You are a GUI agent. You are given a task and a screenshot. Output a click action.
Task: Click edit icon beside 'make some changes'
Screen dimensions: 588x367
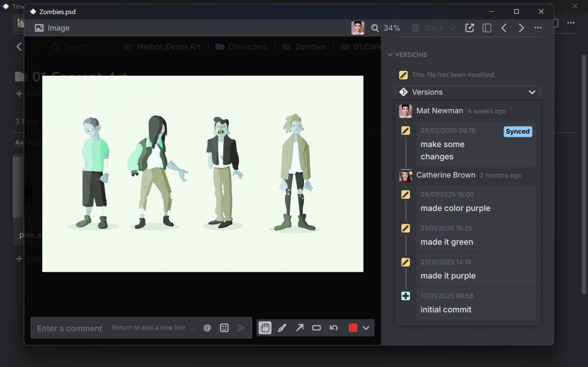click(406, 130)
